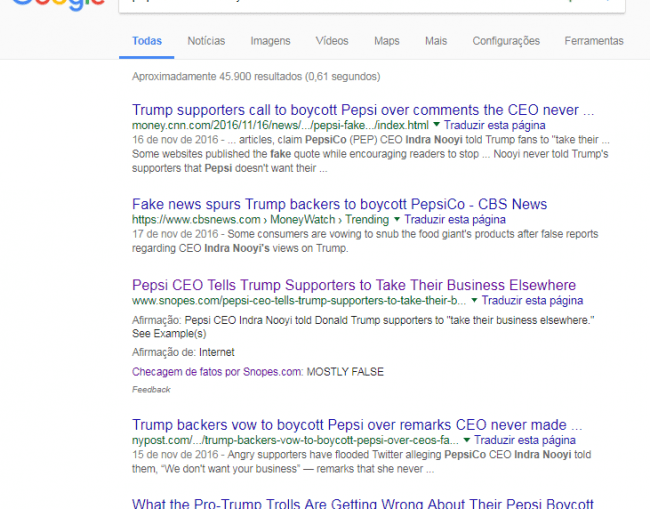Expand dropdown arrow beside snopes.com URL
This screenshot has width=650, height=509.
[474, 300]
